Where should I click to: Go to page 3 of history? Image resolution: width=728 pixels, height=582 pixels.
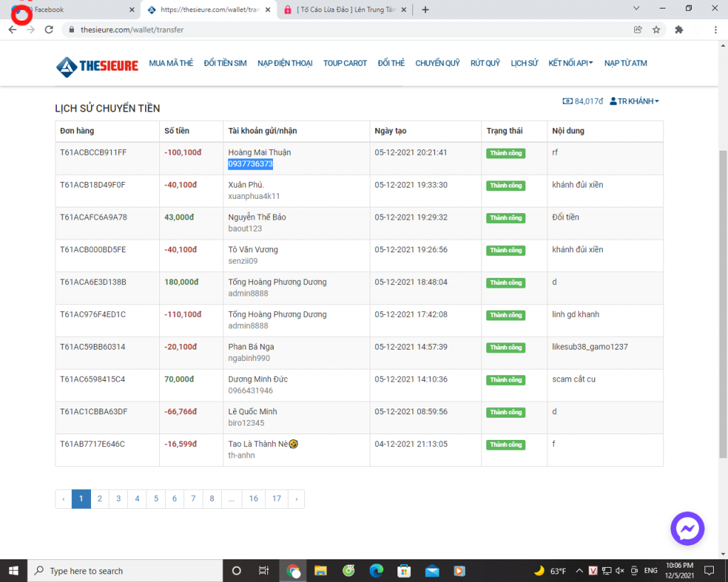(119, 499)
